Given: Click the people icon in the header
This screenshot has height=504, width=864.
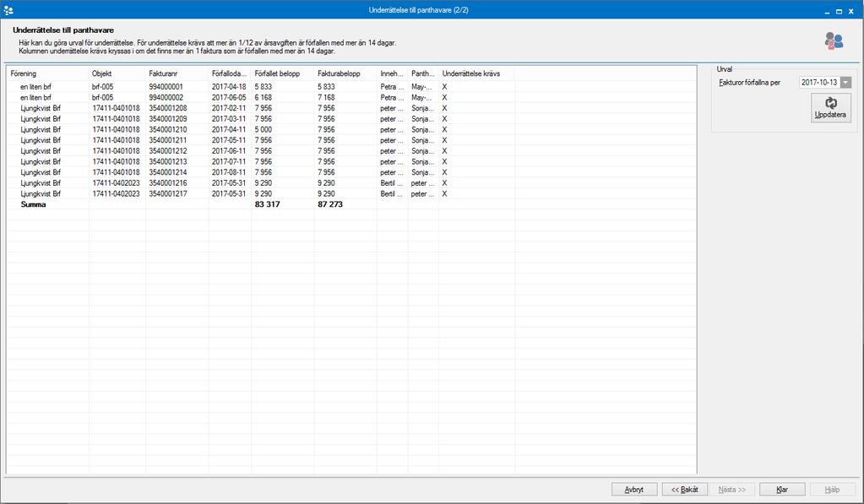Looking at the screenshot, I should tap(834, 41).
